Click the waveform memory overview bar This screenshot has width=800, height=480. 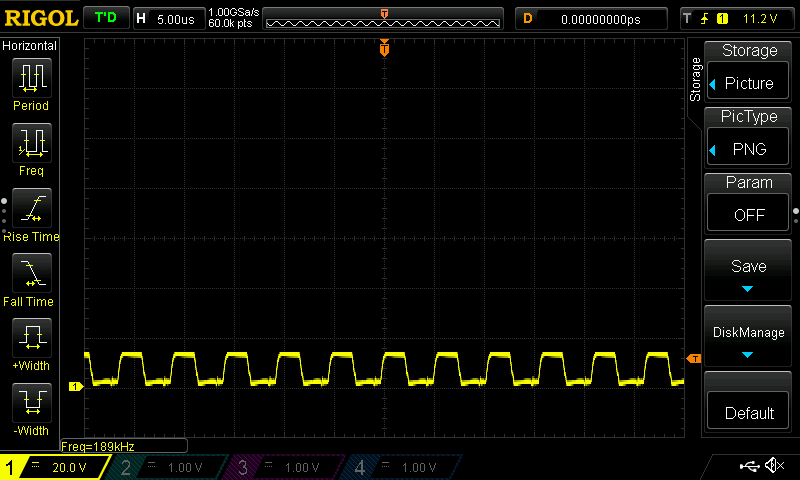click(383, 19)
